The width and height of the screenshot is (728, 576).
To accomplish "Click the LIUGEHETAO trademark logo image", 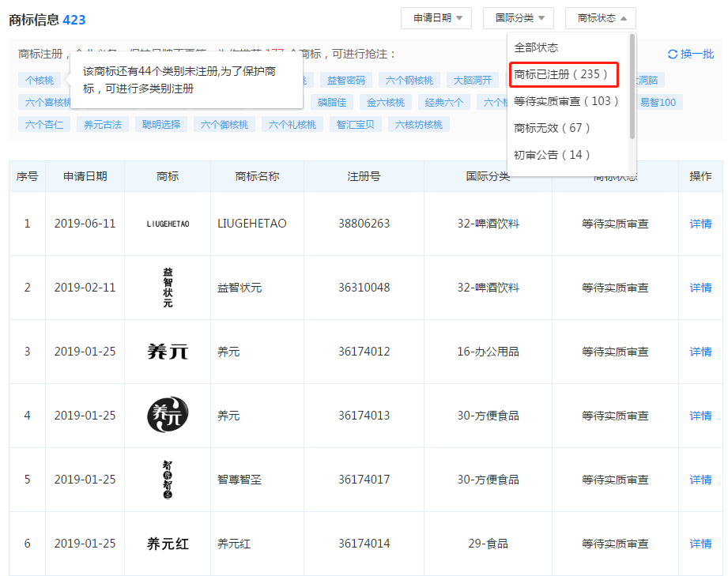I will (x=168, y=224).
